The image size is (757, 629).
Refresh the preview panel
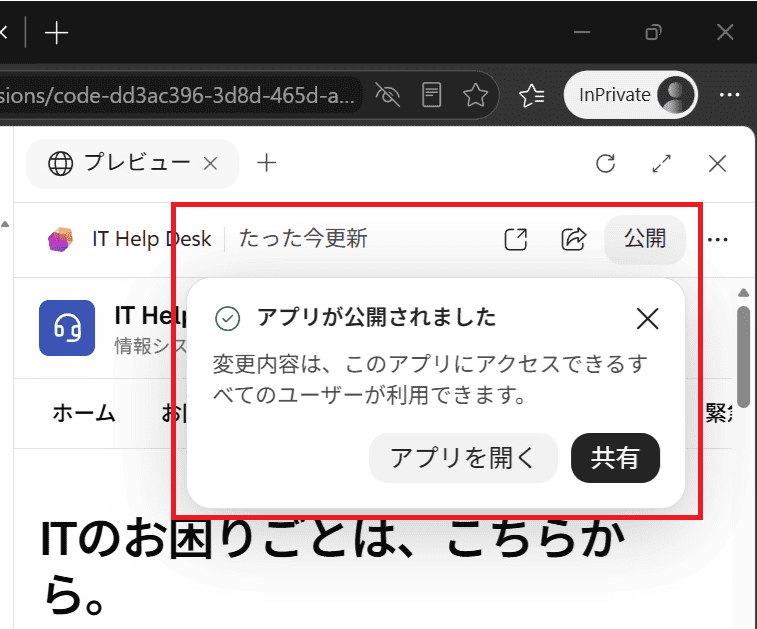coord(605,164)
